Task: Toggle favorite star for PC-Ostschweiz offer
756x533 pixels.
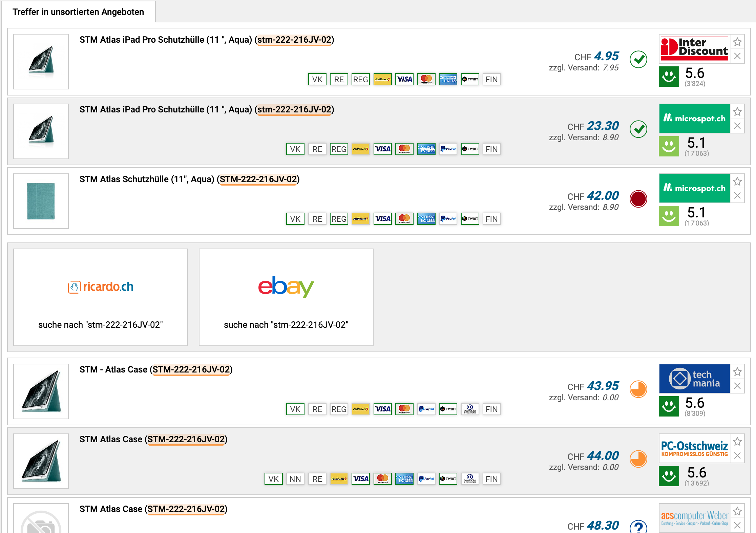Action: (737, 442)
